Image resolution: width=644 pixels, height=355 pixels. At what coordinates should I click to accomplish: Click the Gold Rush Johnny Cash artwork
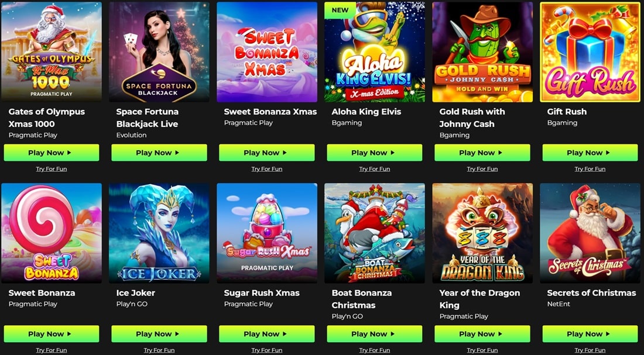click(x=482, y=51)
